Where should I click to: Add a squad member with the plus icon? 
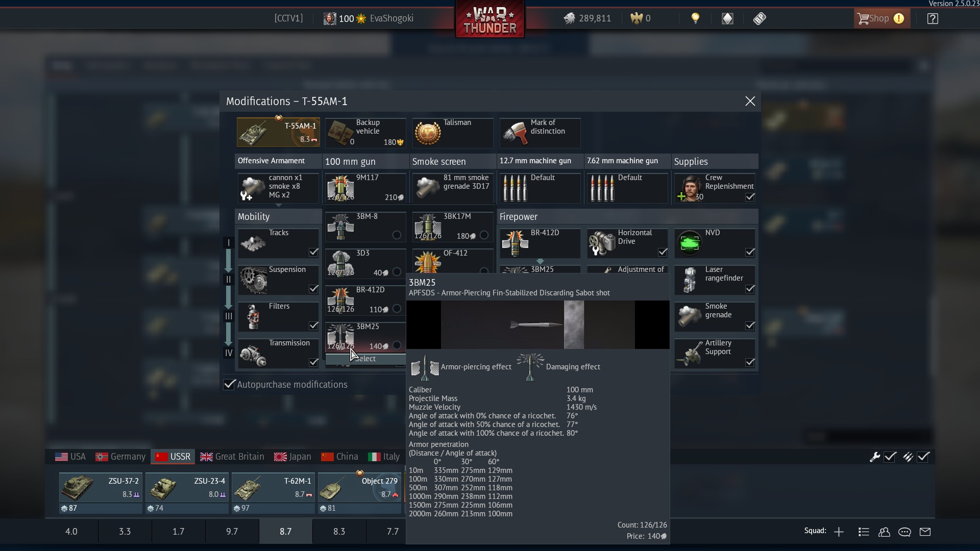click(839, 532)
